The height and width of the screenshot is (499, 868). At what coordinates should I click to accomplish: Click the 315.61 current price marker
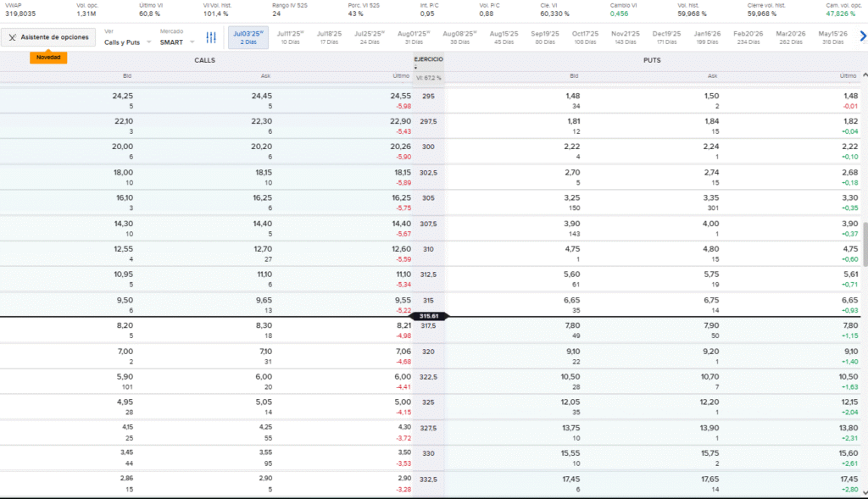point(427,316)
